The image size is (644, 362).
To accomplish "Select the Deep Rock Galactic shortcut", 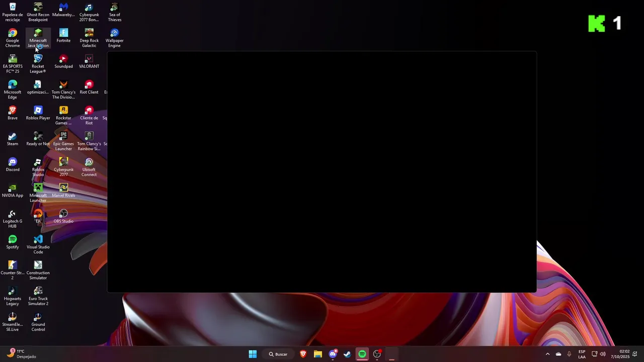I will (89, 38).
